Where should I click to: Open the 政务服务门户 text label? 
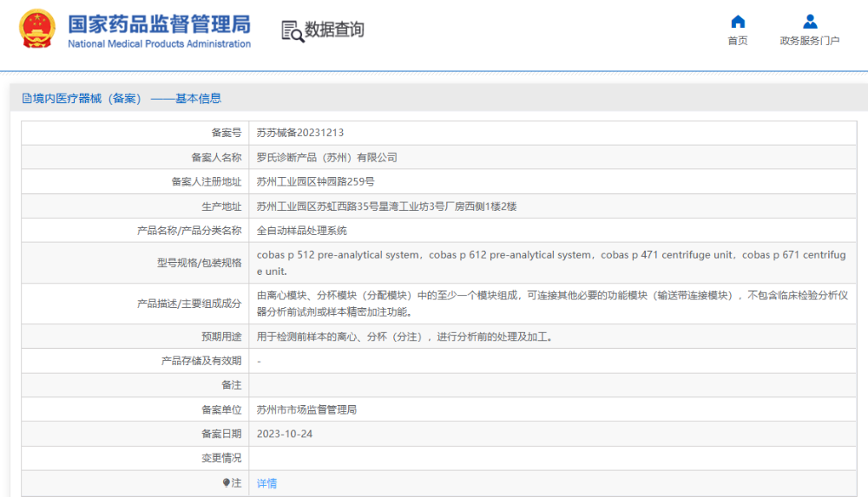(810, 41)
